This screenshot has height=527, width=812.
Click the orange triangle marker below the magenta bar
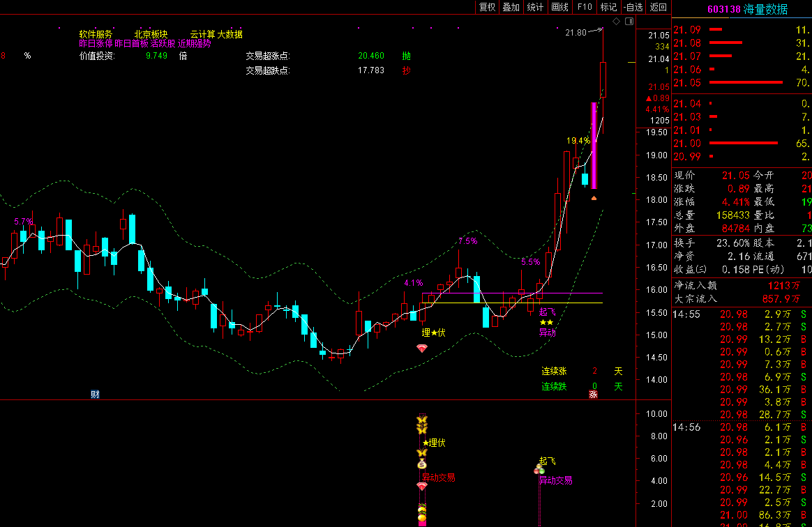click(594, 198)
